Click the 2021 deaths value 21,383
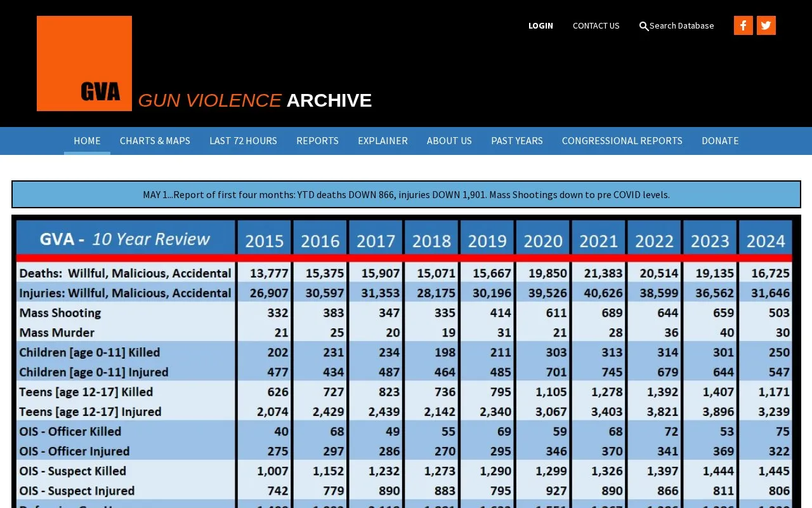812x508 pixels. [x=603, y=273]
